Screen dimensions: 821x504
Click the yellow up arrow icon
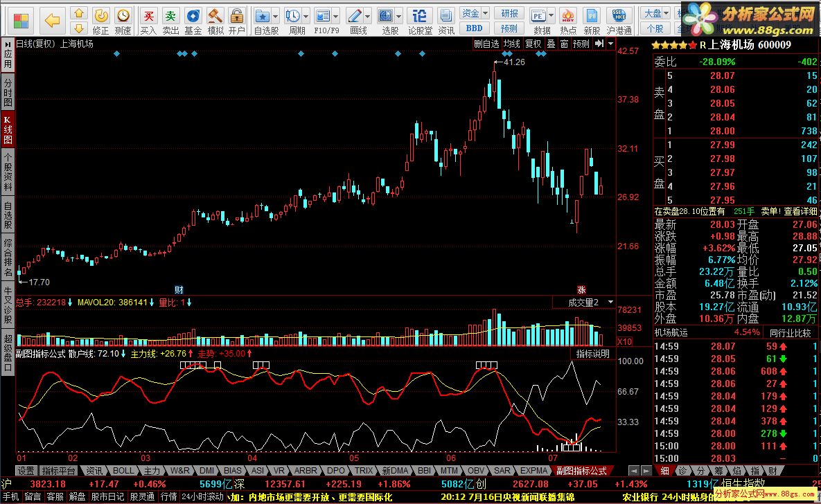click(x=78, y=13)
